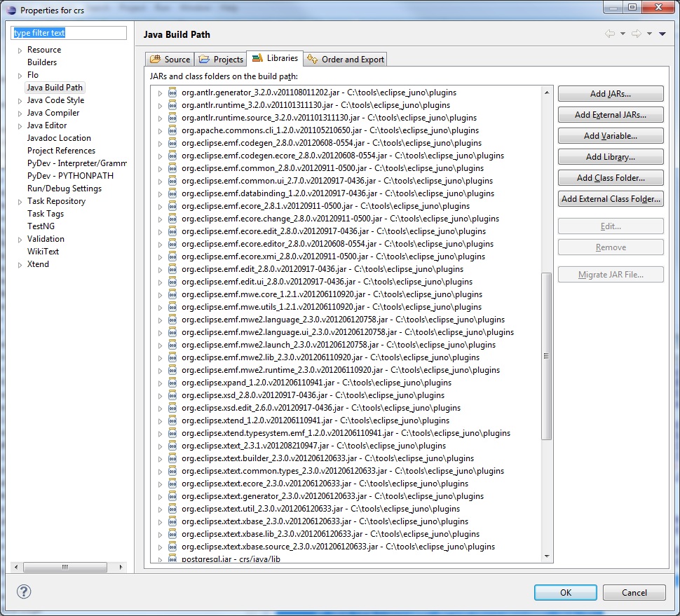Click the Add Library... button
680x616 pixels.
611,157
